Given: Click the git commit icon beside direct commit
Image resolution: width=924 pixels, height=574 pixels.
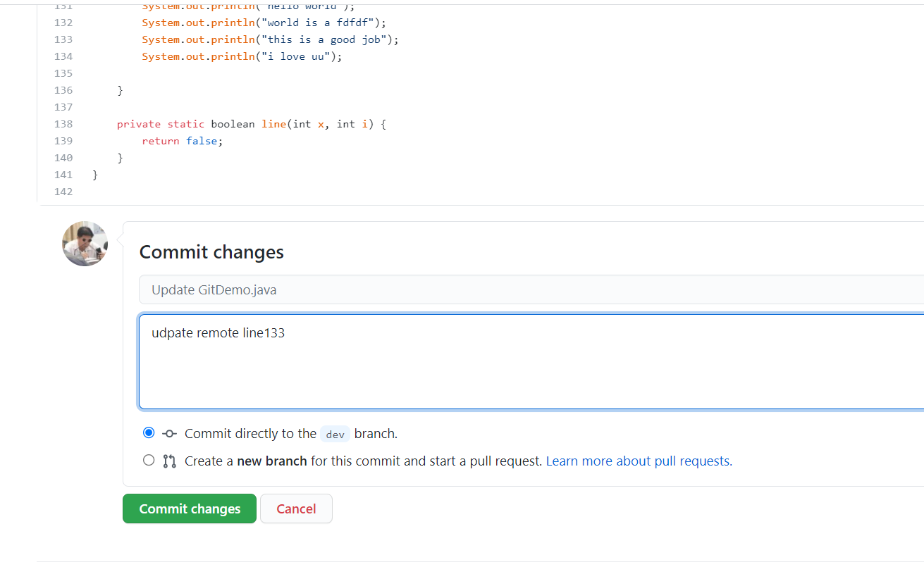Looking at the screenshot, I should pos(169,434).
